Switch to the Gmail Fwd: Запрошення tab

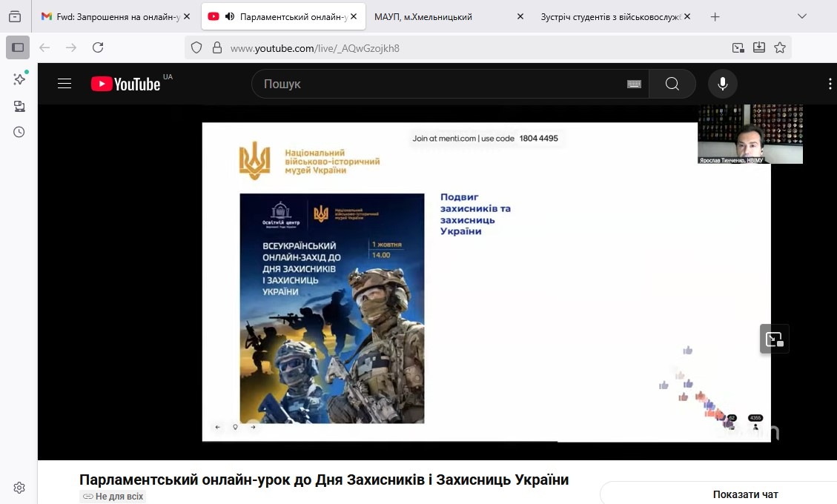[x=110, y=16]
